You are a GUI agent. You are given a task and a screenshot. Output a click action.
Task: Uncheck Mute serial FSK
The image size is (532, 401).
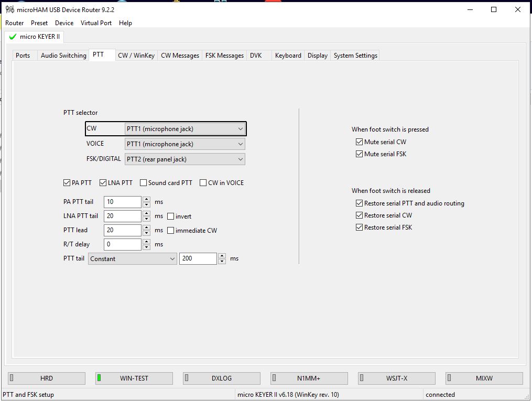[360, 154]
